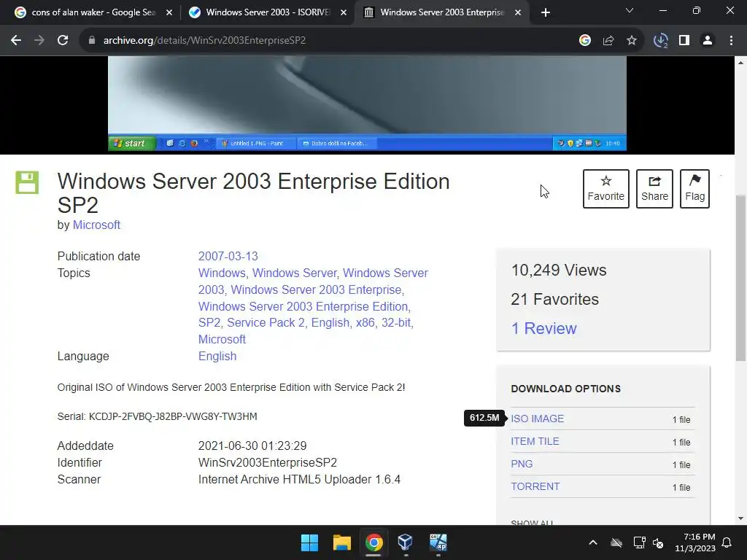
Task: Open the downloads extension icon
Action: click(661, 41)
